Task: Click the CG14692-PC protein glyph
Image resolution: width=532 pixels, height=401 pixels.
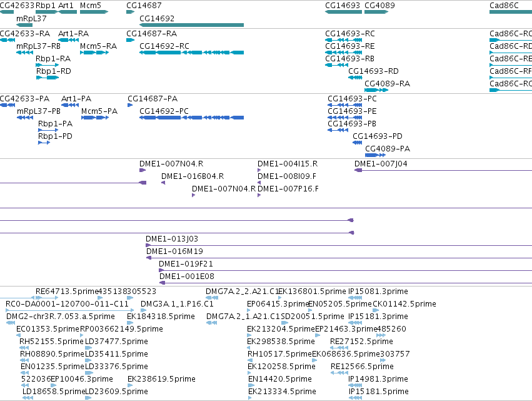Action: click(x=191, y=118)
